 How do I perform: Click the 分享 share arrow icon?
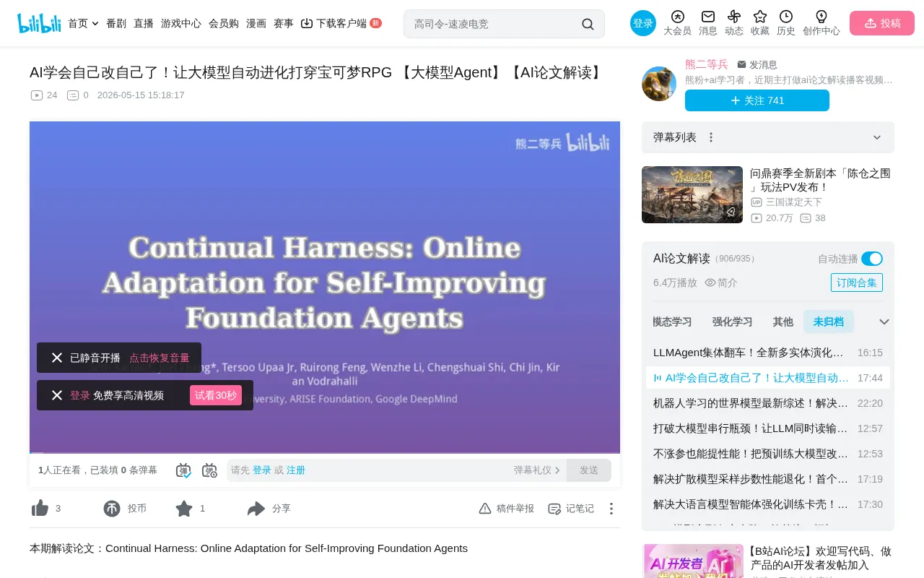(x=256, y=509)
